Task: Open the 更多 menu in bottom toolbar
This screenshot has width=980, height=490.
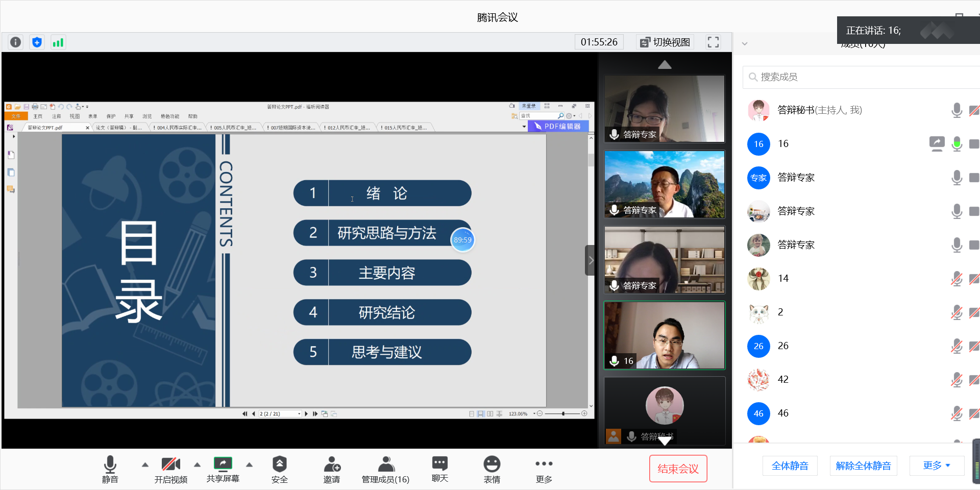Action: coord(544,469)
